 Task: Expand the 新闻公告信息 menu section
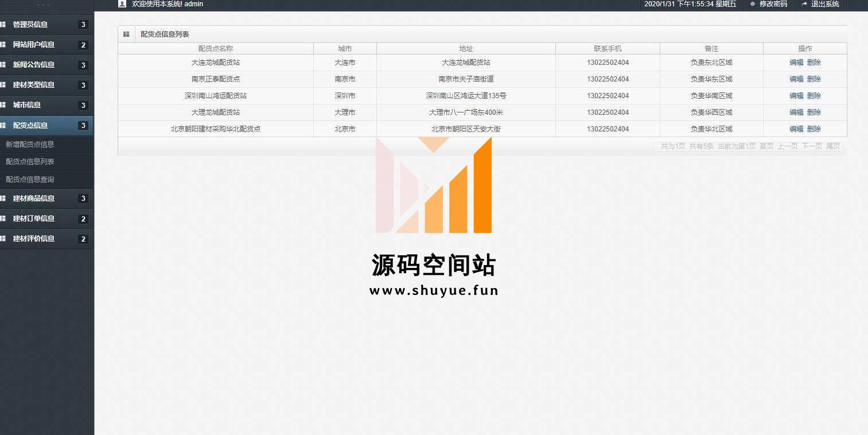pyautogui.click(x=46, y=65)
